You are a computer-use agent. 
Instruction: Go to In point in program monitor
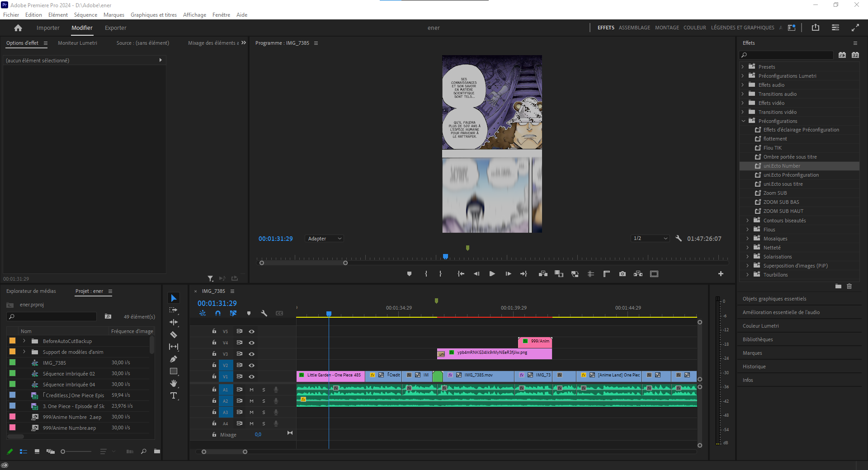pos(461,274)
